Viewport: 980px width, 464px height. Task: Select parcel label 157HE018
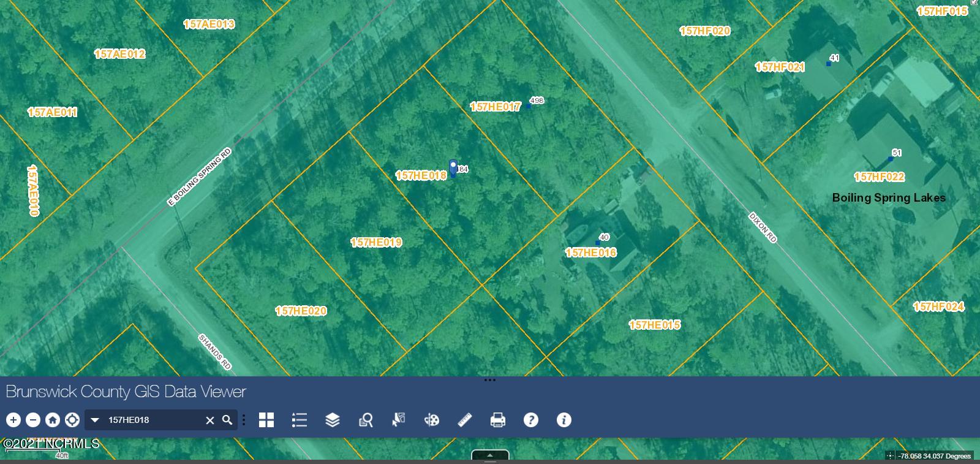pos(421,175)
